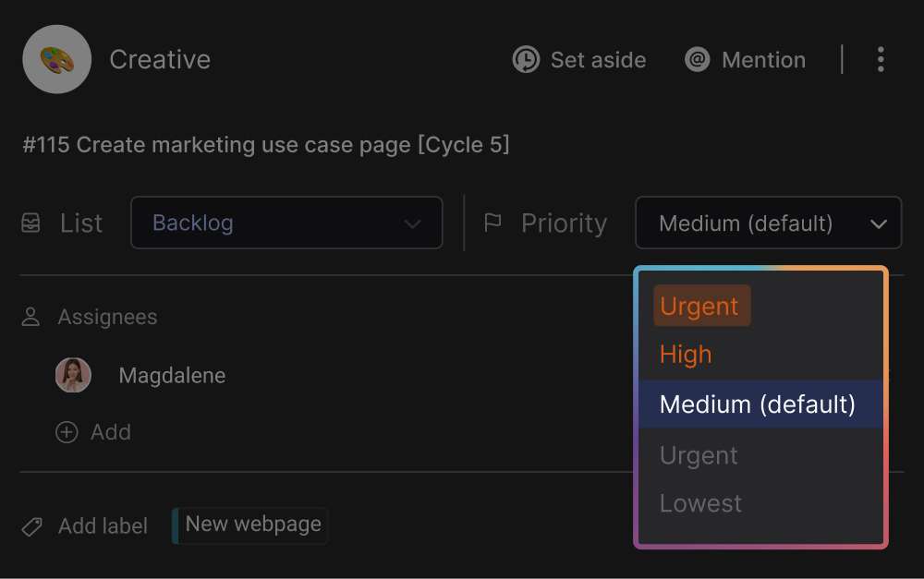Image resolution: width=924 pixels, height=579 pixels.
Task: Select the gray Urgent option above Lowest
Action: 699,455
